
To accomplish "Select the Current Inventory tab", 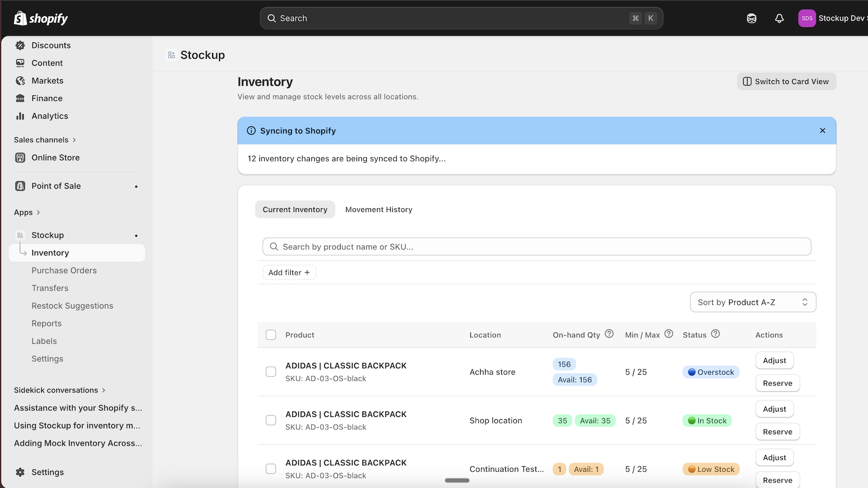I will 295,210.
